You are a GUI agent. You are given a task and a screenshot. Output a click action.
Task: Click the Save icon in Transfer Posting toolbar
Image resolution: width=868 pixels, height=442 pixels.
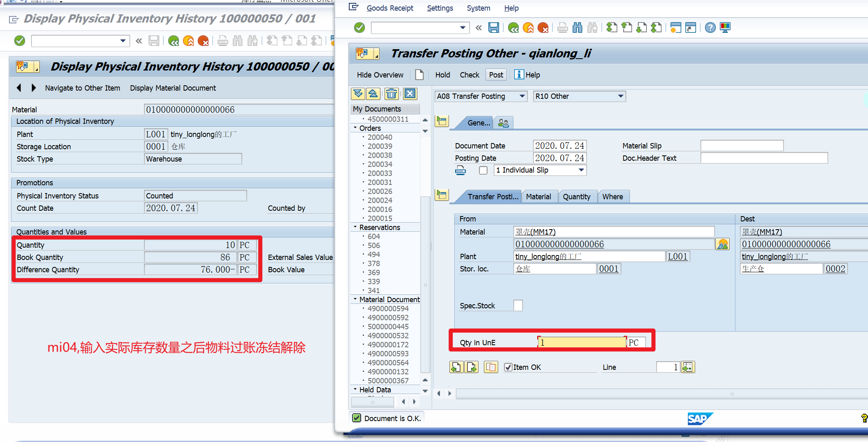[494, 27]
